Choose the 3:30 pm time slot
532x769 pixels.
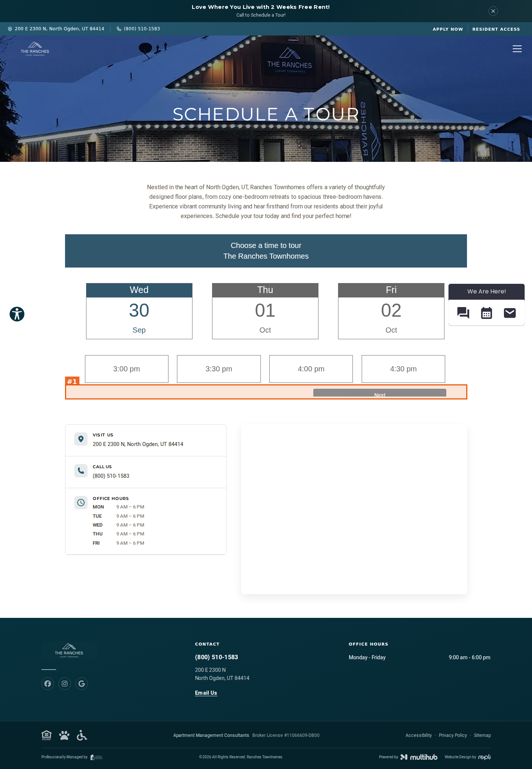pos(219,369)
